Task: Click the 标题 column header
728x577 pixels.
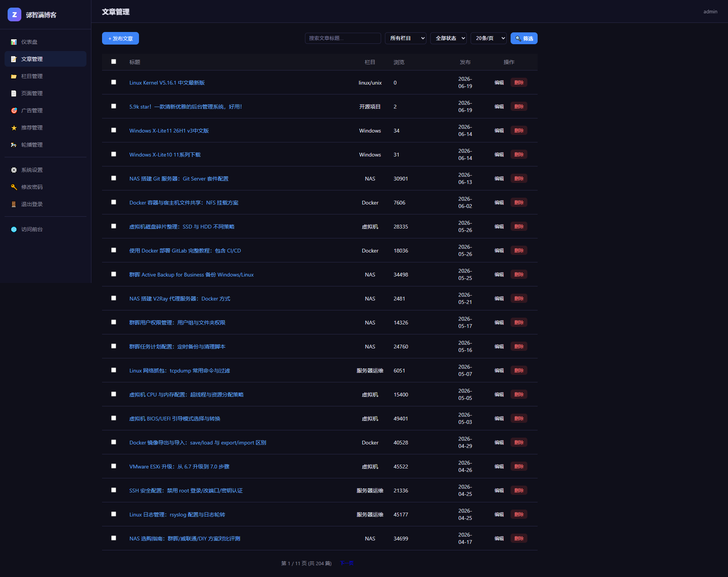Action: 135,62
